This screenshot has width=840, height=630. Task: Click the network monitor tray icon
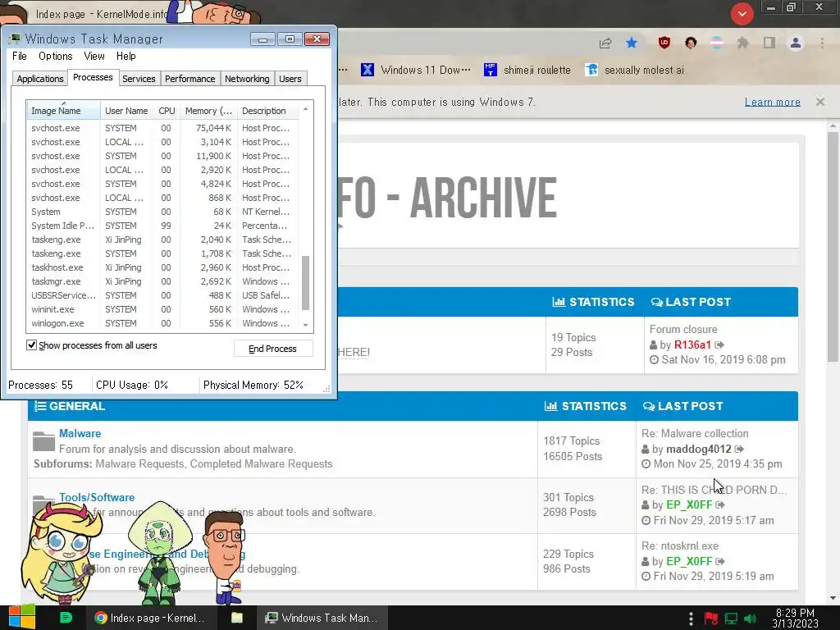pyautogui.click(x=731, y=619)
